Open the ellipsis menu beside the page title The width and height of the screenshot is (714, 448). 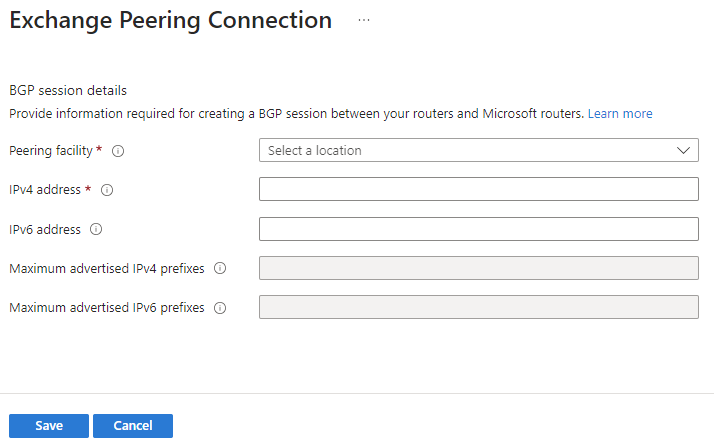[363, 21]
